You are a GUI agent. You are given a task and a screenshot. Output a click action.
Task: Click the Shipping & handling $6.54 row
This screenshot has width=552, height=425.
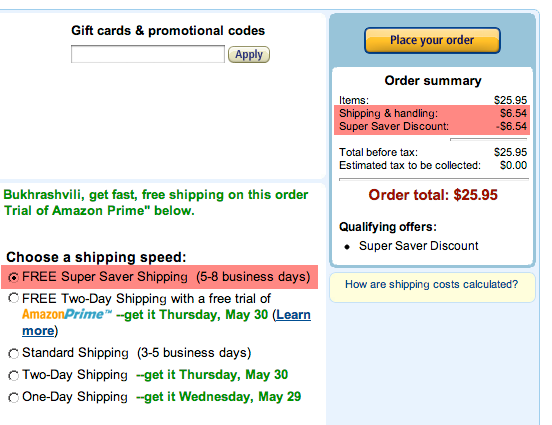[x=433, y=113]
